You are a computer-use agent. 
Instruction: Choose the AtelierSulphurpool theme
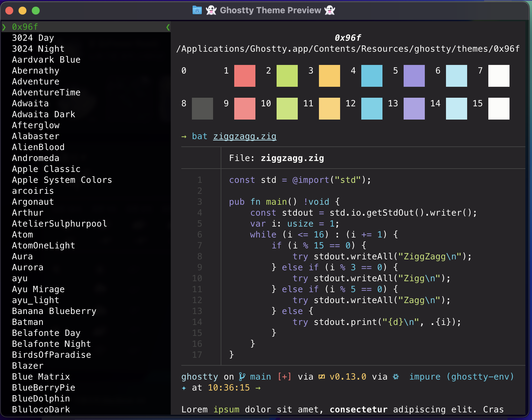tap(59, 224)
